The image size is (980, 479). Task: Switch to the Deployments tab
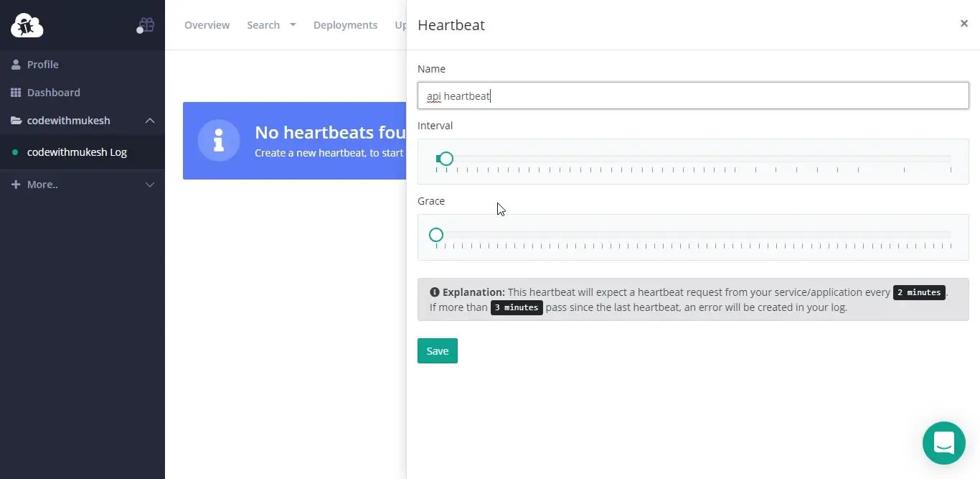pos(345,24)
